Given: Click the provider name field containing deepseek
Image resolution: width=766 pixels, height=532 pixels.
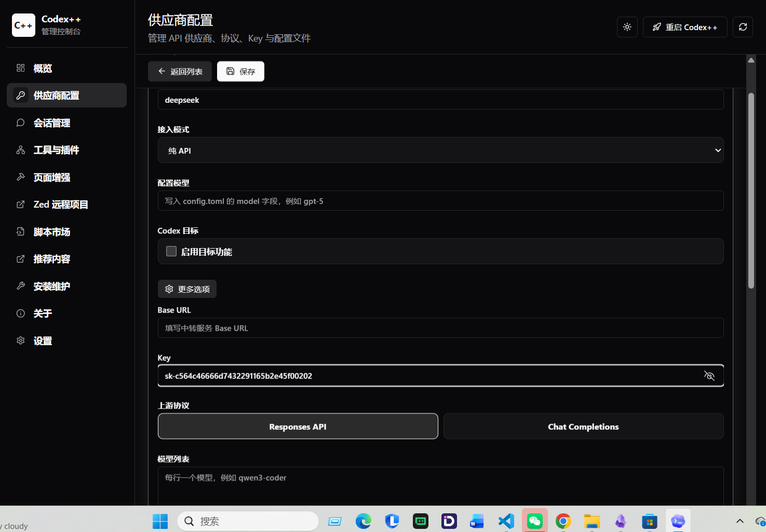Looking at the screenshot, I should [440, 100].
